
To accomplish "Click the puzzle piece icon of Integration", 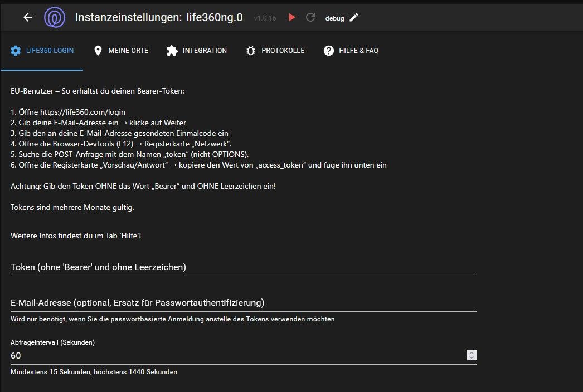I will click(x=172, y=51).
